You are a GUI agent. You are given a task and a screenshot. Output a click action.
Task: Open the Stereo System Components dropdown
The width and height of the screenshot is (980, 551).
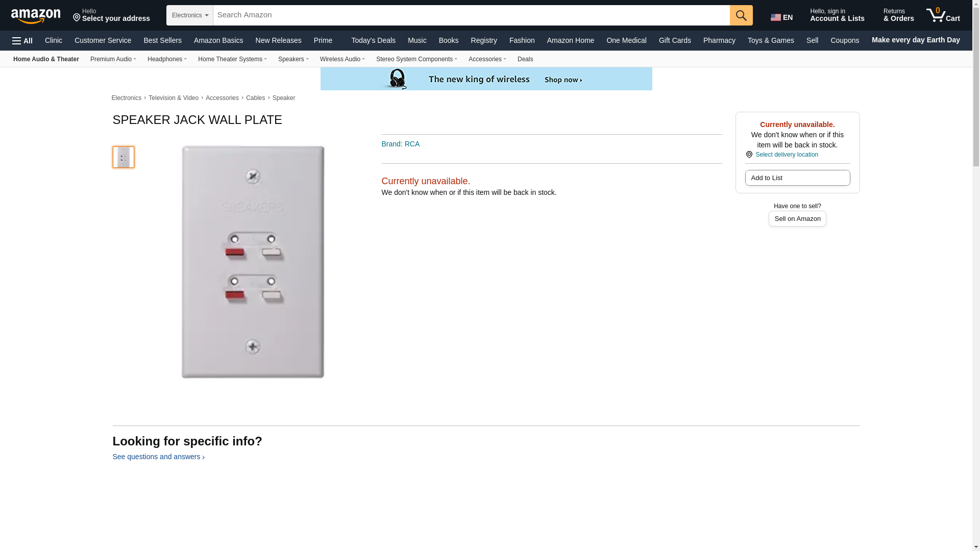(x=416, y=59)
